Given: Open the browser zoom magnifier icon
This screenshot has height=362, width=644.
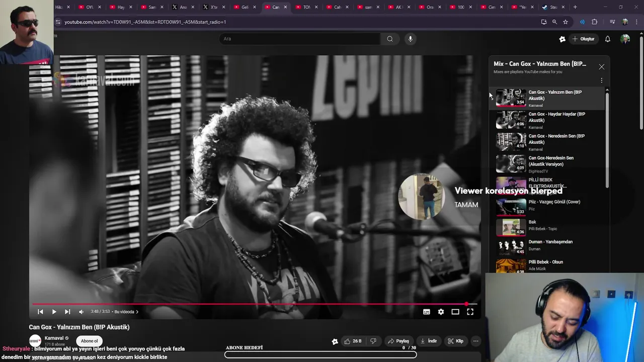Looking at the screenshot, I should [554, 22].
